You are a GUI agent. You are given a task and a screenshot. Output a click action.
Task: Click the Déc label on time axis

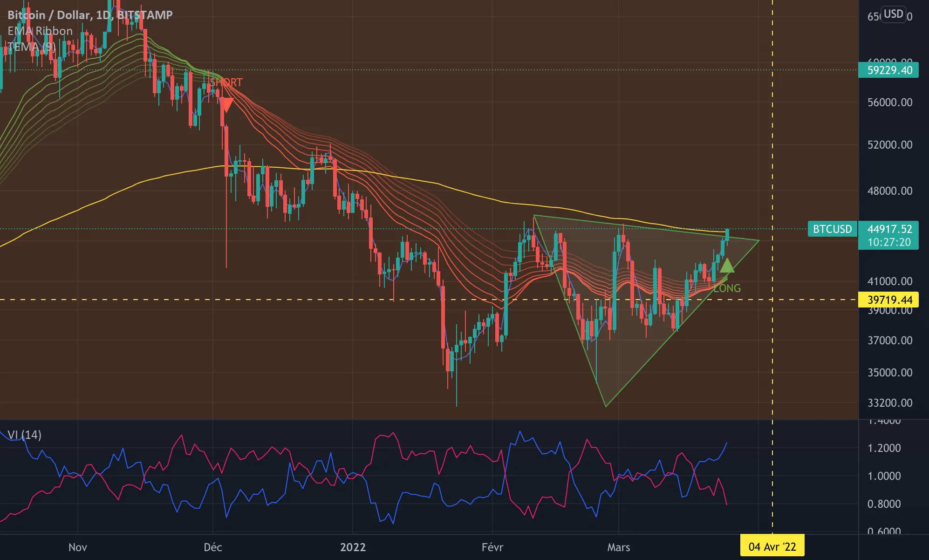coord(213,547)
